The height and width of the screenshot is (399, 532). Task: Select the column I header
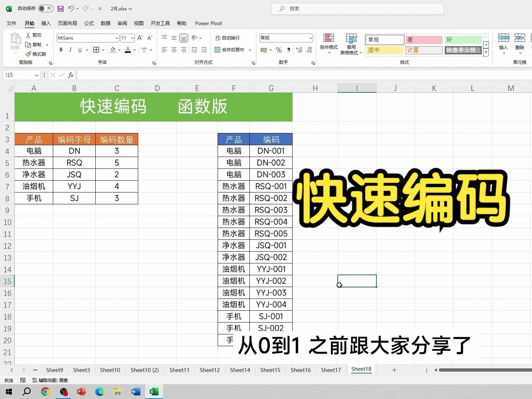tap(357, 88)
